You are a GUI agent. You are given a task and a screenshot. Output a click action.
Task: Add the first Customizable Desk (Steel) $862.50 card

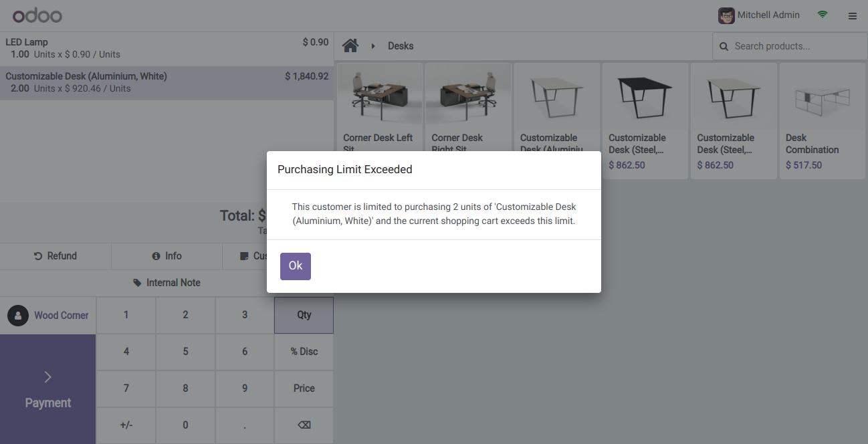(x=645, y=120)
